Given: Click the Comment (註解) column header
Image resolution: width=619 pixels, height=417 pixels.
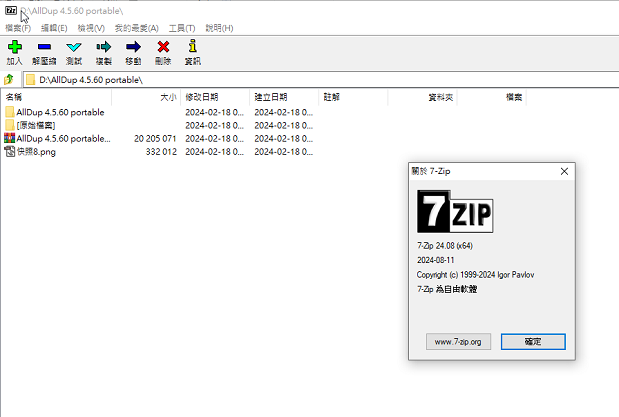Looking at the screenshot, I should (353, 97).
